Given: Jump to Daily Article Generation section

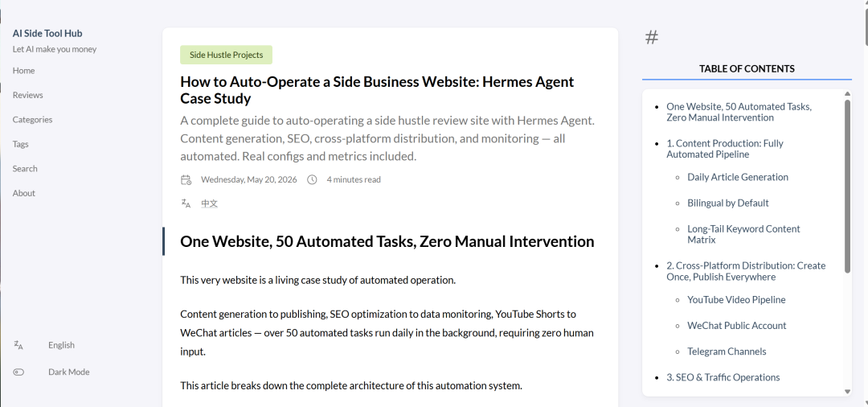Looking at the screenshot, I should (x=738, y=177).
